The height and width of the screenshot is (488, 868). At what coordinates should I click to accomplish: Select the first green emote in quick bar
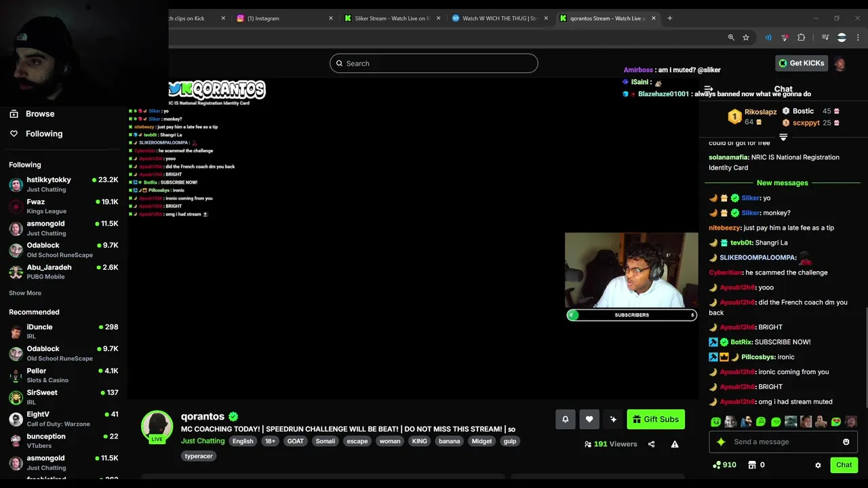point(715,422)
